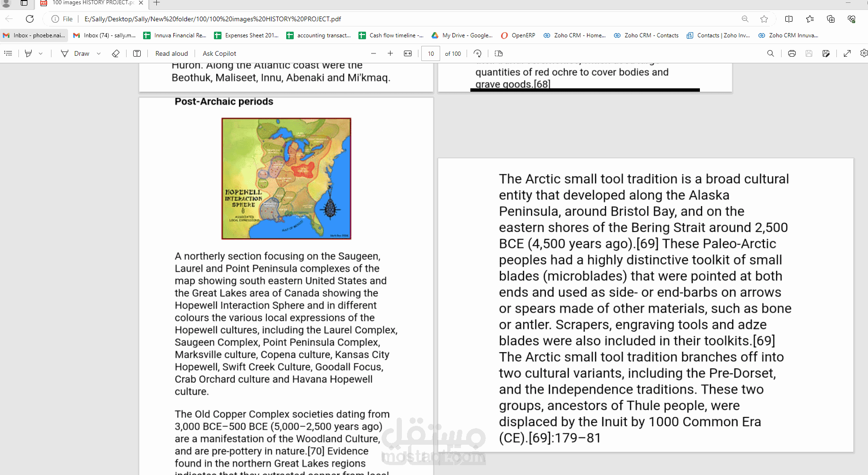Screen dimensions: 868x475
Task: Click the Hopewell Interaction Sphere map image
Action: click(x=286, y=179)
